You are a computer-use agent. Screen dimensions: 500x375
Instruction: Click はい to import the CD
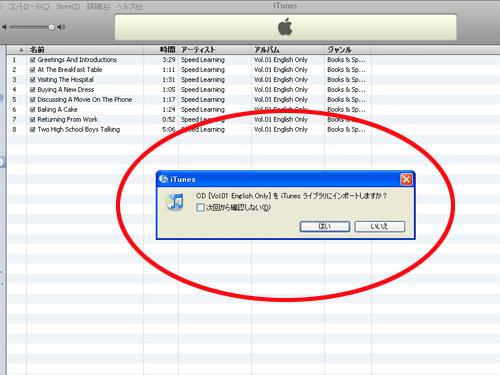coord(325,226)
